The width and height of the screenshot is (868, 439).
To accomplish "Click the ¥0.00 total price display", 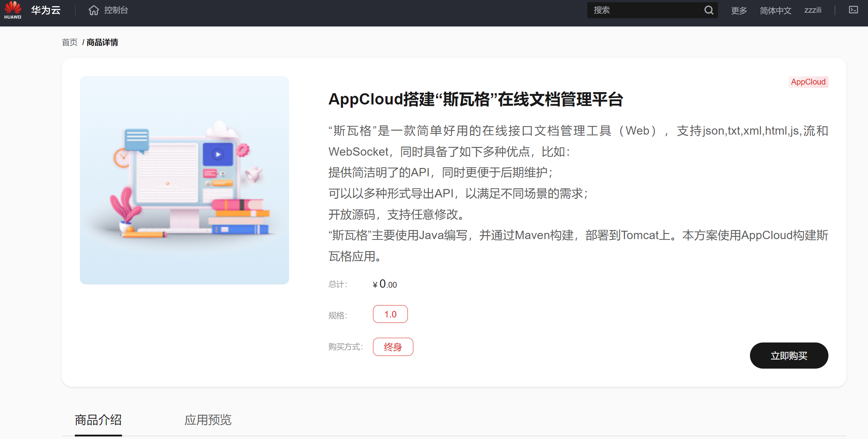I will pyautogui.click(x=384, y=284).
